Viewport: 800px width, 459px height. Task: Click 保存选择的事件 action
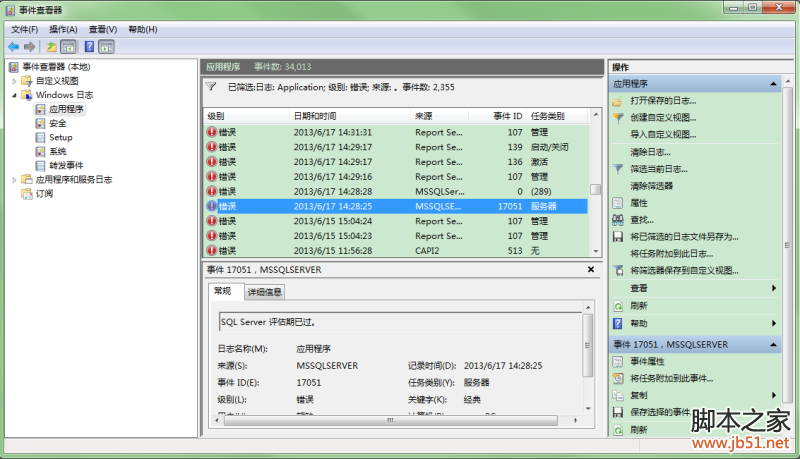coord(660,412)
